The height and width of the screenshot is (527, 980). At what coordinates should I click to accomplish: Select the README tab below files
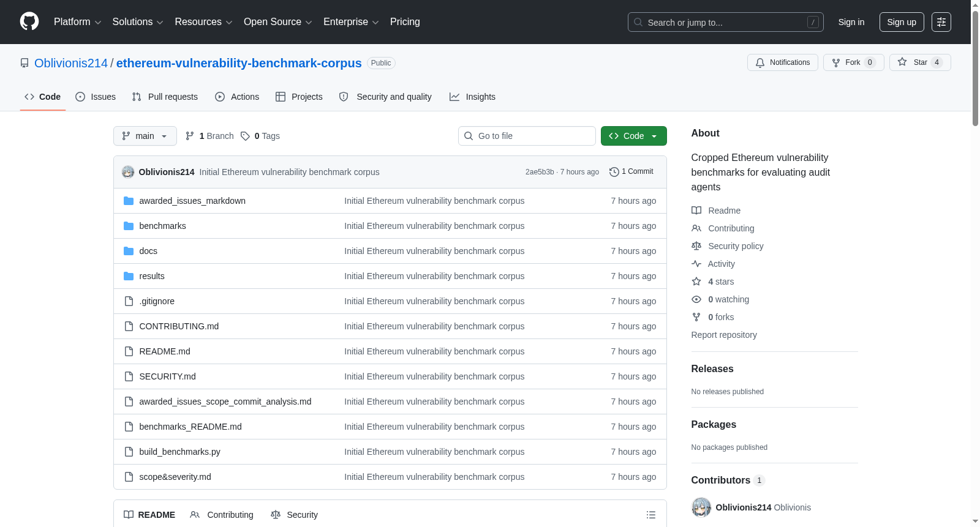[149, 515]
